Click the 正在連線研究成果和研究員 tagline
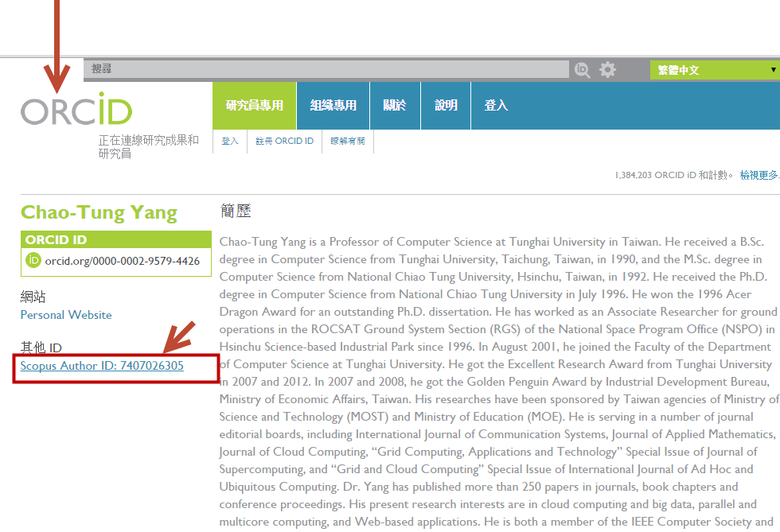Image resolution: width=780 pixels, height=532 pixels. click(x=149, y=146)
